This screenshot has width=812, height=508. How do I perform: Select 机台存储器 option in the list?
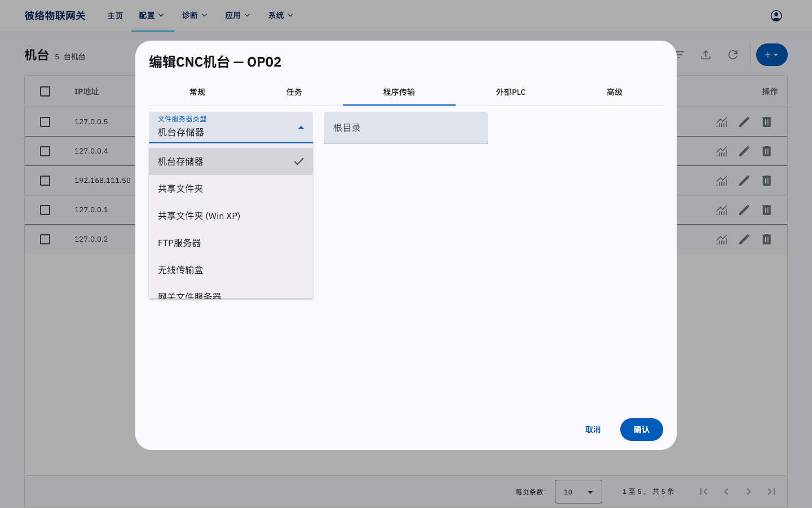(x=231, y=161)
